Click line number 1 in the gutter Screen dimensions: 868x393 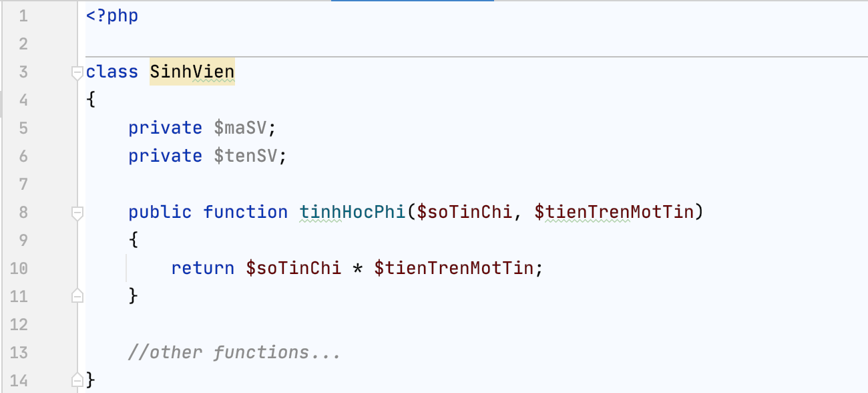[23, 16]
